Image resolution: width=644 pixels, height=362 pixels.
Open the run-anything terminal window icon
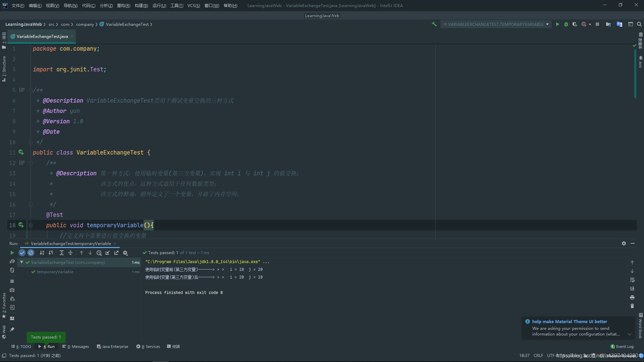(631, 24)
